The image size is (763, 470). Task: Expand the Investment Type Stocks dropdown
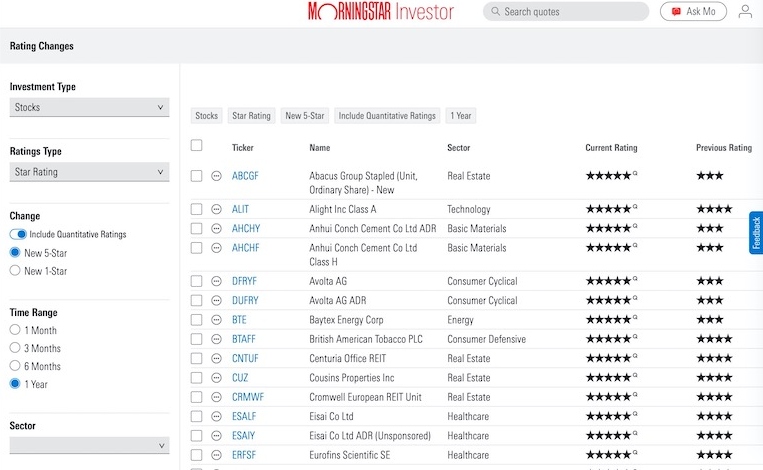pos(89,107)
